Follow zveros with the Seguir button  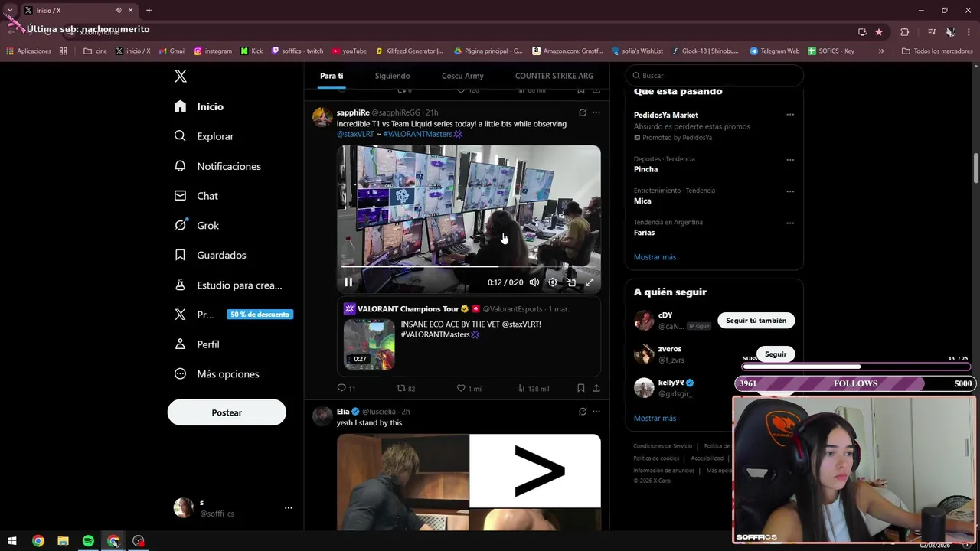coord(776,354)
